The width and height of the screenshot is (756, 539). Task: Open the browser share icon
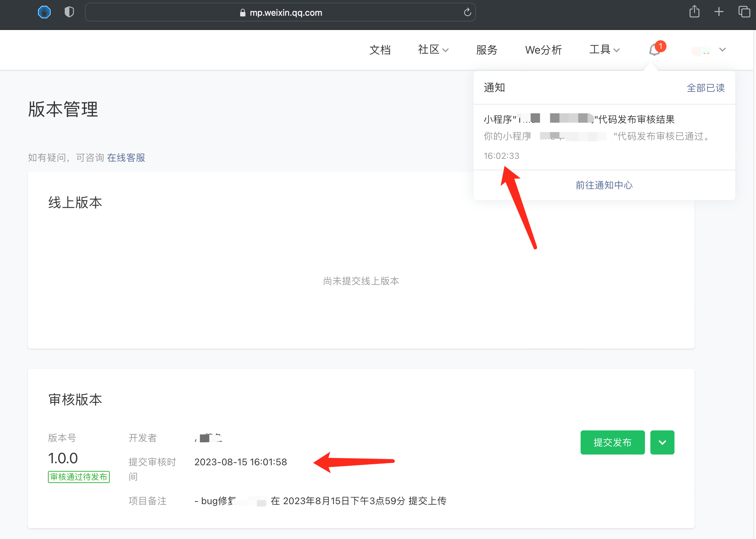(694, 12)
